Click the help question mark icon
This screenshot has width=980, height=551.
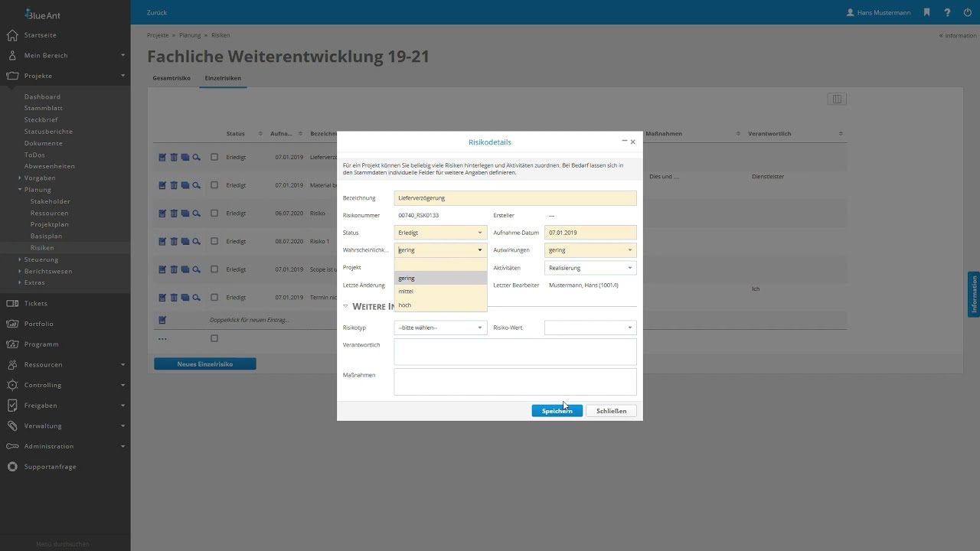pyautogui.click(x=947, y=12)
